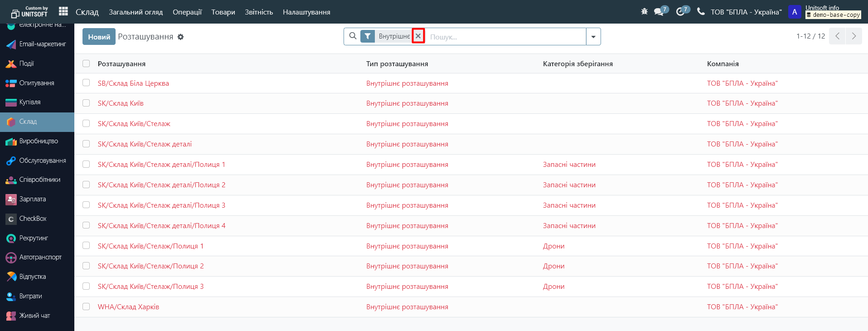The height and width of the screenshot is (331, 868).
Task: Open the Звітність menu
Action: (x=259, y=12)
